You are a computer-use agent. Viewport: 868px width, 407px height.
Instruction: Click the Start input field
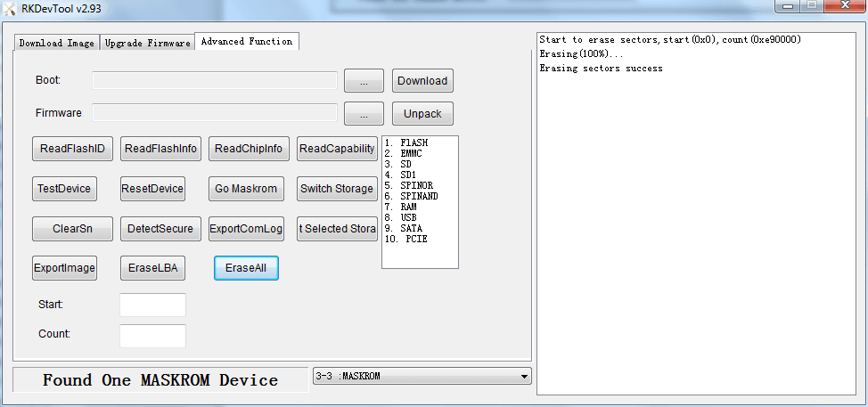pos(152,305)
